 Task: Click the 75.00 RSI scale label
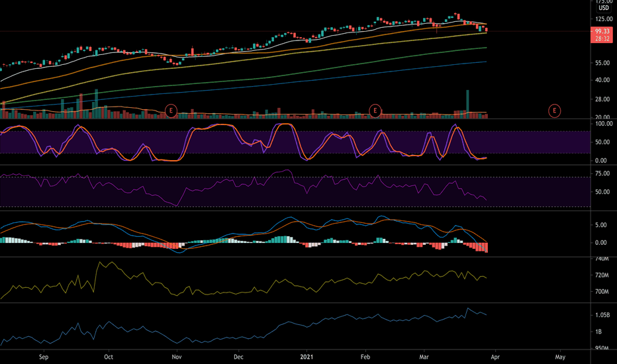click(602, 173)
